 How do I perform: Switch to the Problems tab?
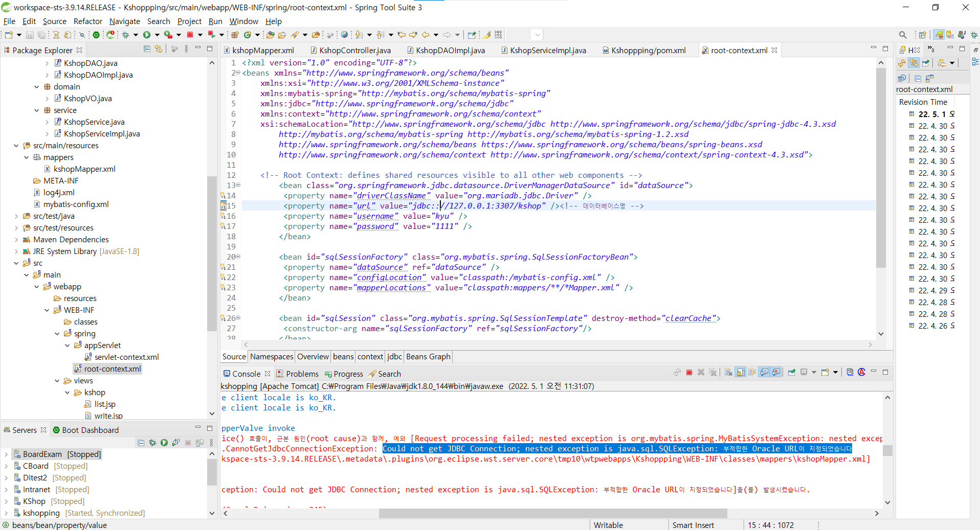(x=297, y=374)
